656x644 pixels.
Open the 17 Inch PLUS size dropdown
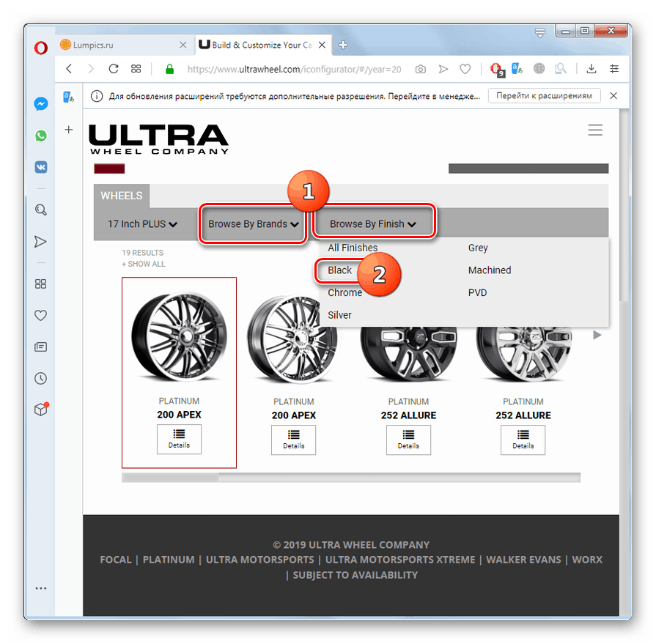point(141,223)
